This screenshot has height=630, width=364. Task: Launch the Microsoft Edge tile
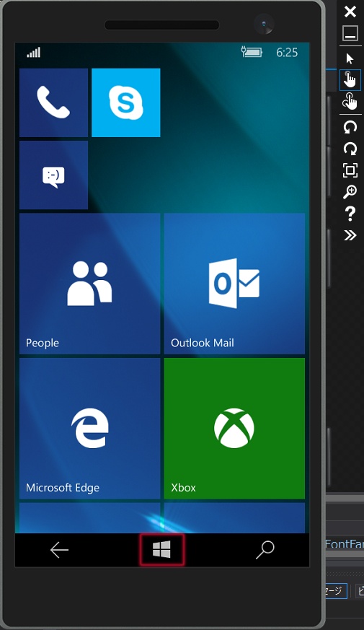pyautogui.click(x=90, y=429)
